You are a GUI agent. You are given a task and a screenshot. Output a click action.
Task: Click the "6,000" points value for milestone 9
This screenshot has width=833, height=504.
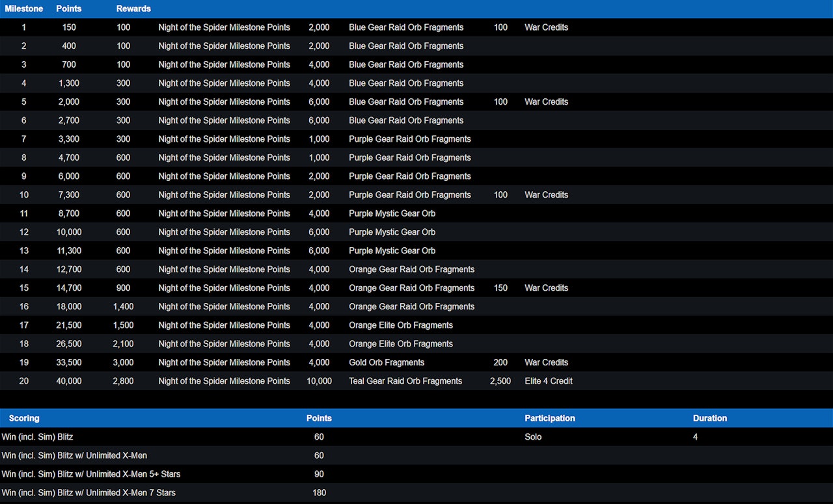point(69,176)
